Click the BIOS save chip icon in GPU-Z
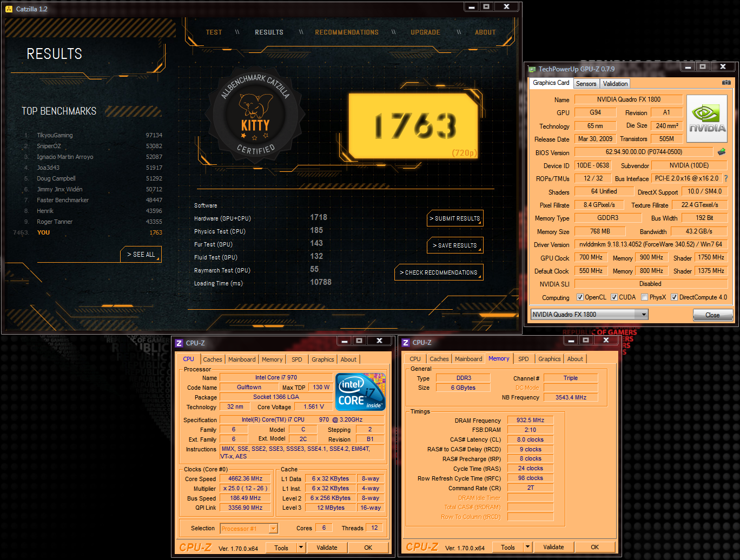Image resolution: width=740 pixels, height=560 pixels. pos(721,152)
